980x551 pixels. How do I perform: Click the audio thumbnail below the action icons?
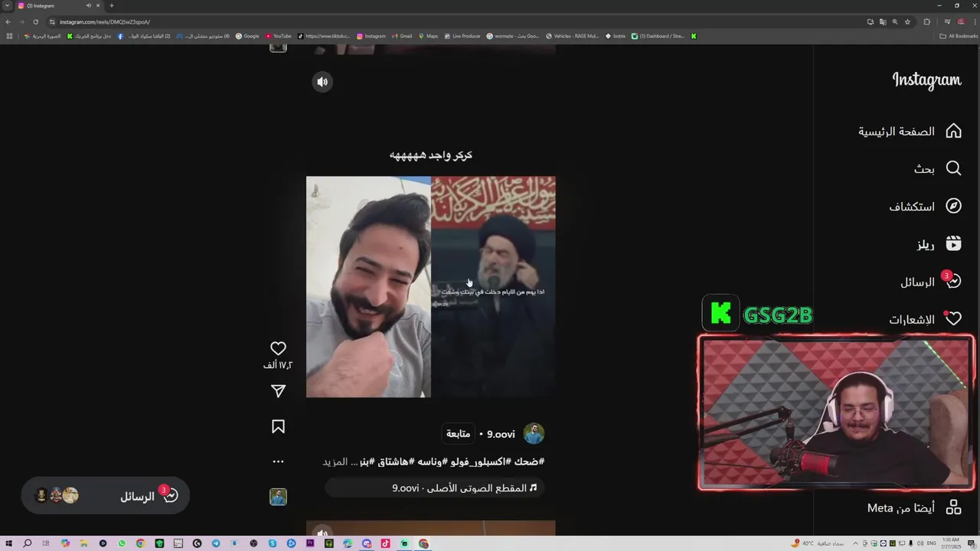(x=278, y=497)
